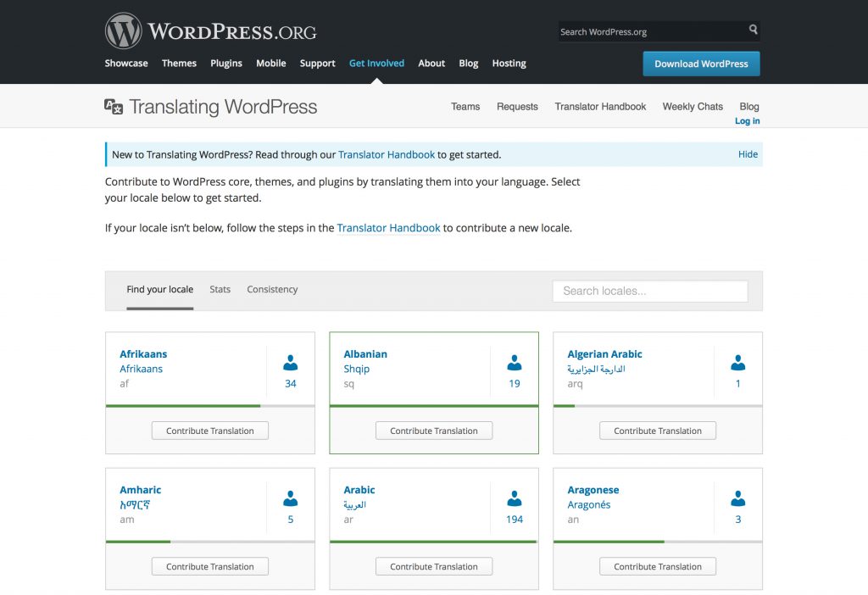Image resolution: width=868 pixels, height=595 pixels.
Task: Switch to the Stats tab
Action: click(x=220, y=289)
